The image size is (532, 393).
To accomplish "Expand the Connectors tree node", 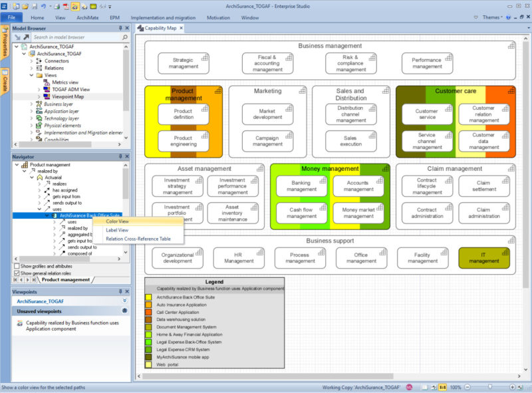I will [x=31, y=61].
